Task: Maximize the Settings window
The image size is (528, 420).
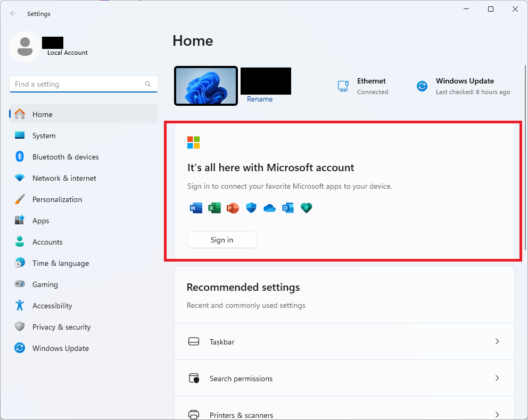Action: 491,9
